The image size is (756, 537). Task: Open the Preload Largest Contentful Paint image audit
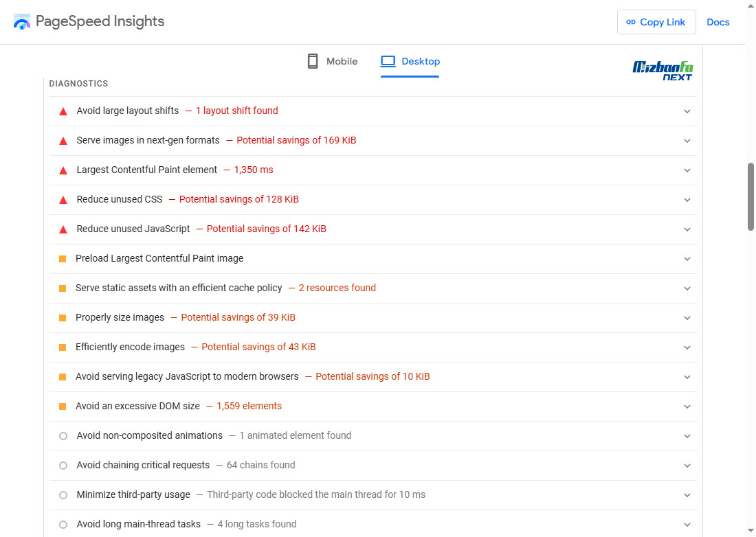373,259
